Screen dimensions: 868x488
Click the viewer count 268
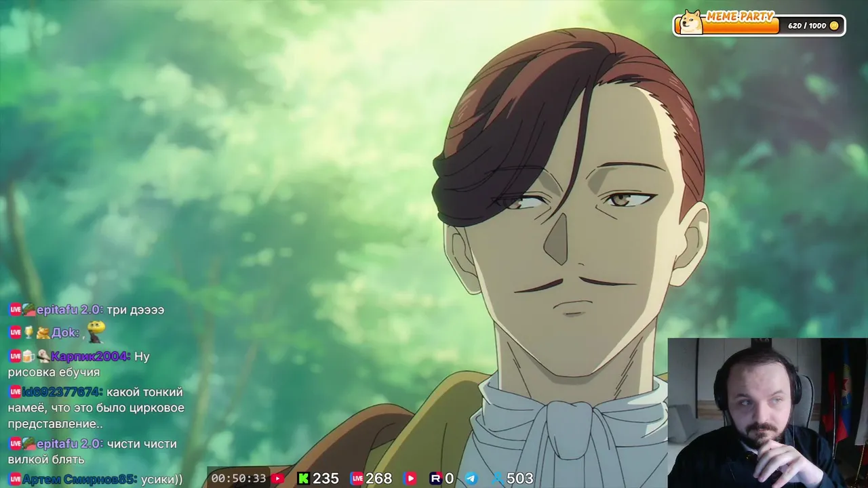[379, 479]
